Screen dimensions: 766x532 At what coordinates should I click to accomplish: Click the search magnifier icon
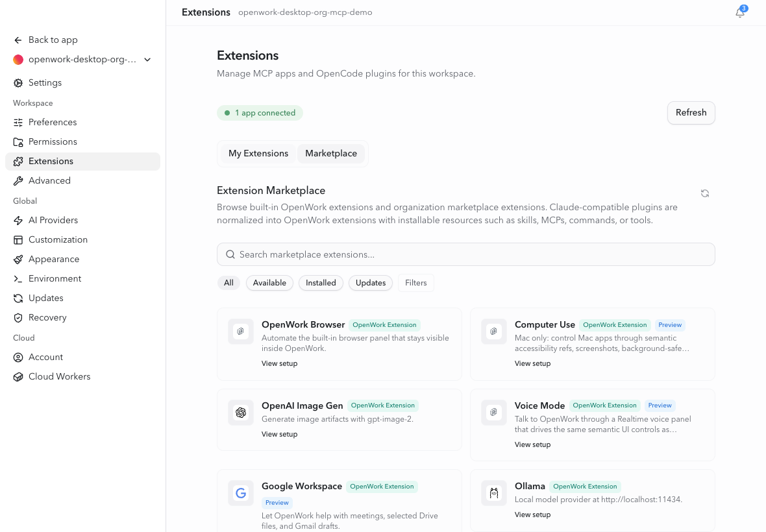230,254
